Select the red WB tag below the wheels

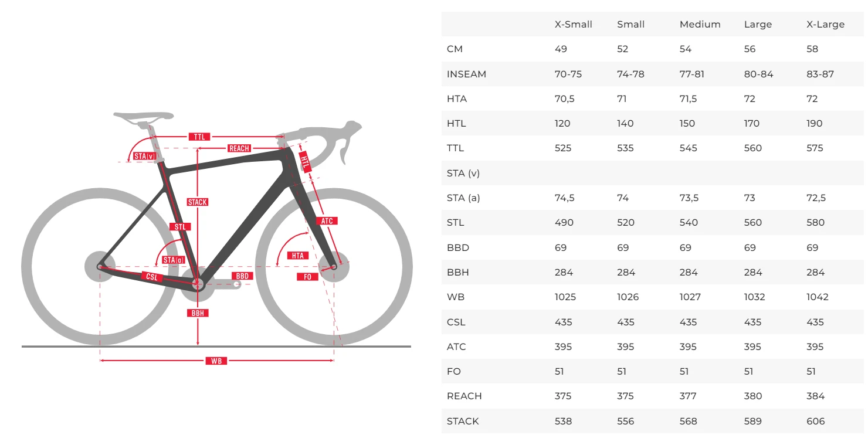[216, 361]
